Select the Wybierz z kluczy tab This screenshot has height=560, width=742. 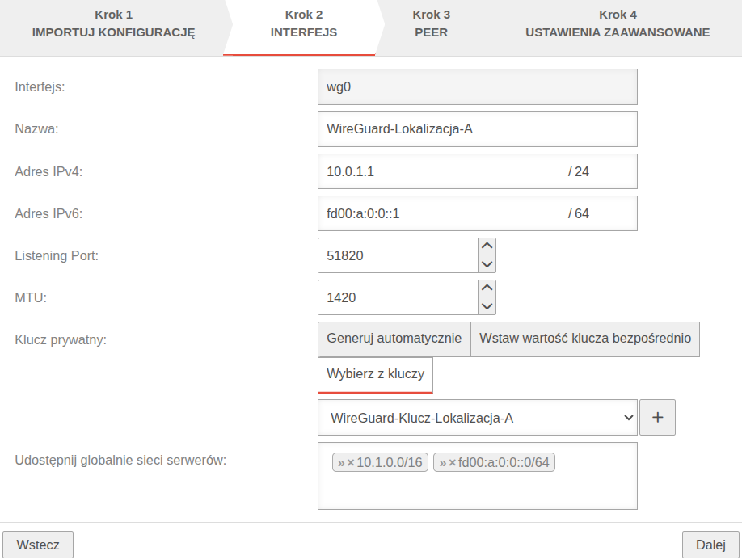tap(375, 375)
